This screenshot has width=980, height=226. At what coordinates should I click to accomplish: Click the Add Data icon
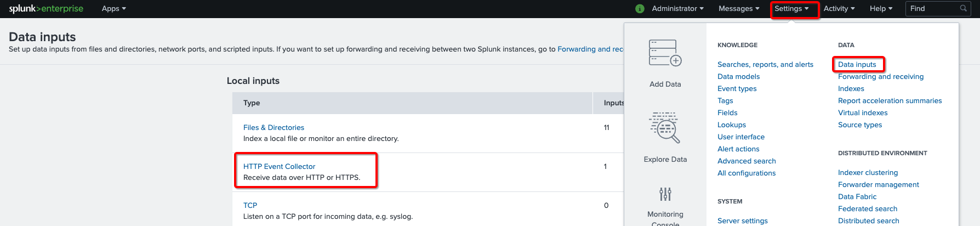[x=665, y=53]
